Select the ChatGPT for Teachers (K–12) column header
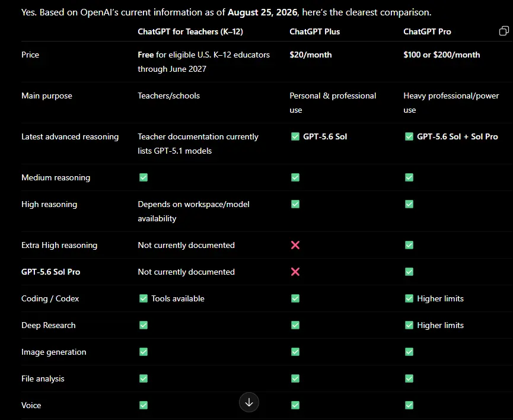513x420 pixels. pos(190,31)
